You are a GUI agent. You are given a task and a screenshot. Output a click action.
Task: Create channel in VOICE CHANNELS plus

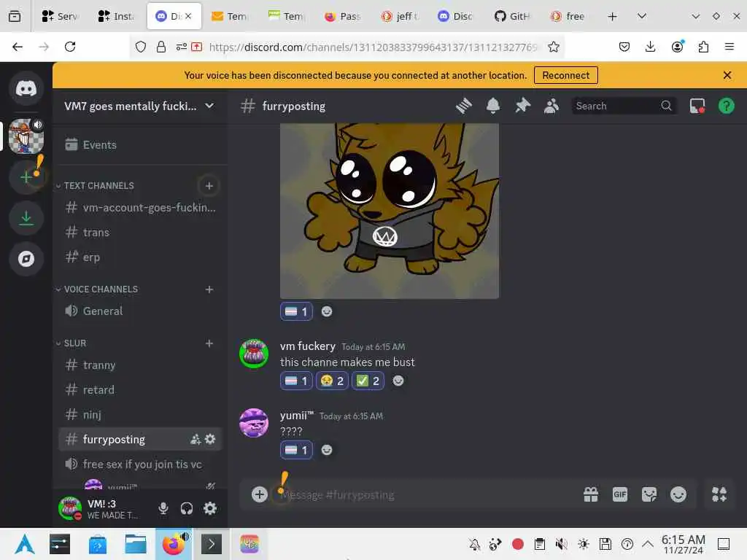(209, 289)
